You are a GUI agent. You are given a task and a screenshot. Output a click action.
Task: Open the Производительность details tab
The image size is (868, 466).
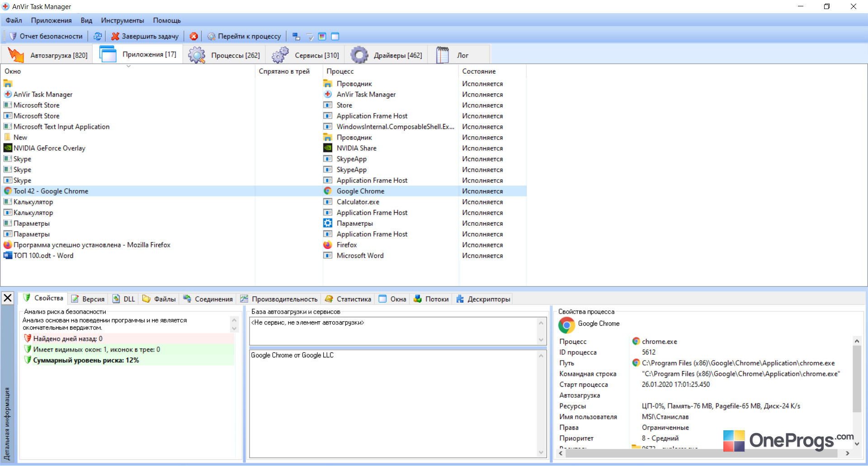[x=279, y=299]
